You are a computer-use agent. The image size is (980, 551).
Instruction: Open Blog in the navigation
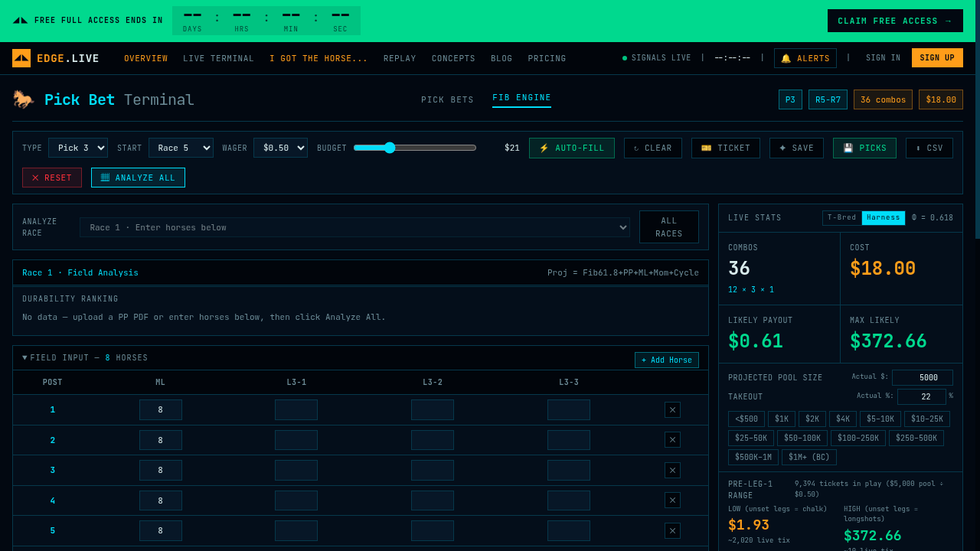click(501, 59)
